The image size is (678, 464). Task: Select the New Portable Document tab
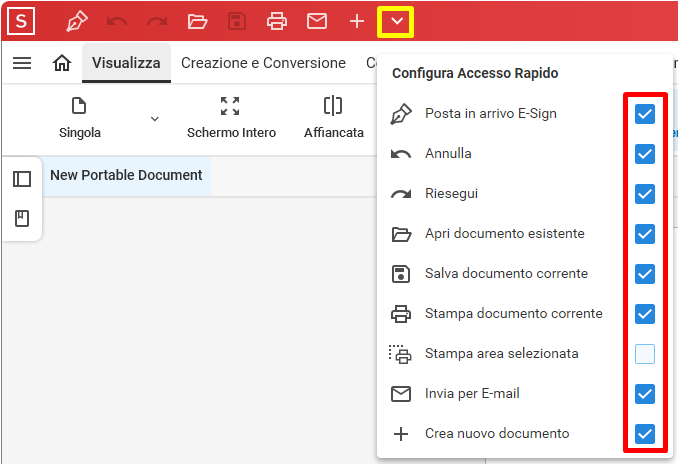tap(126, 175)
